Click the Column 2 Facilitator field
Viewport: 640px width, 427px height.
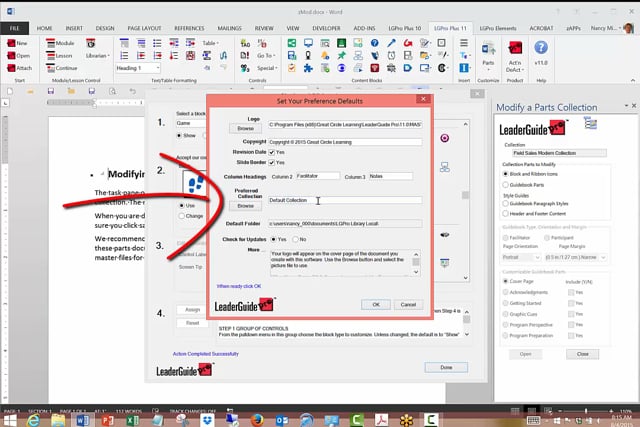click(x=318, y=176)
